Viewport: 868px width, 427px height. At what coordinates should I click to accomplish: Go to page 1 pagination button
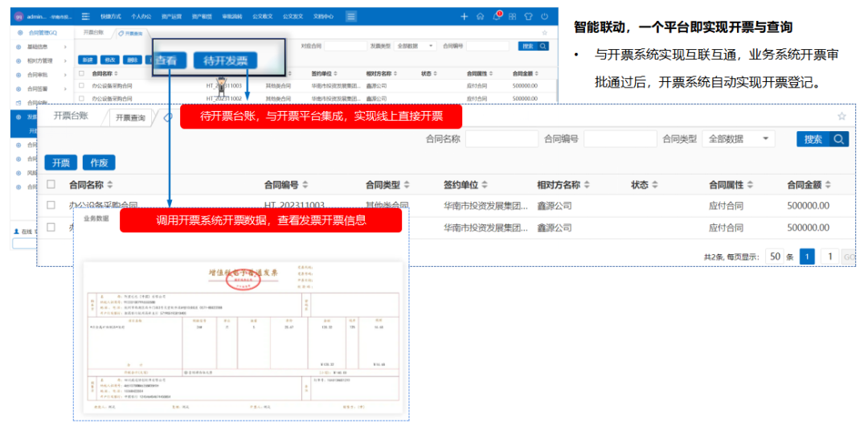(808, 257)
